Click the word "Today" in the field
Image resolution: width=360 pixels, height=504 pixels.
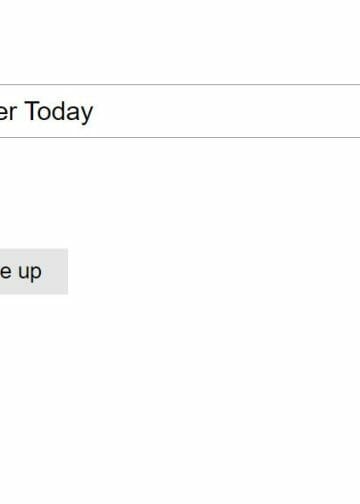coord(59,112)
